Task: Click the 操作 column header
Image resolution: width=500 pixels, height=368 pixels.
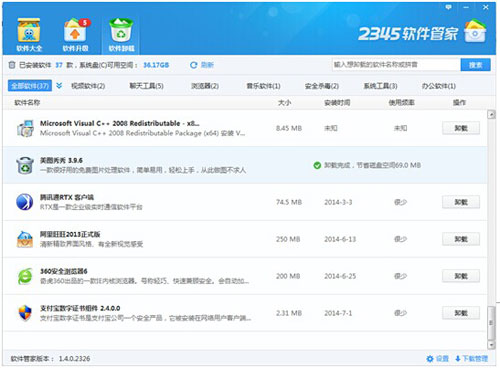Action: tap(459, 103)
